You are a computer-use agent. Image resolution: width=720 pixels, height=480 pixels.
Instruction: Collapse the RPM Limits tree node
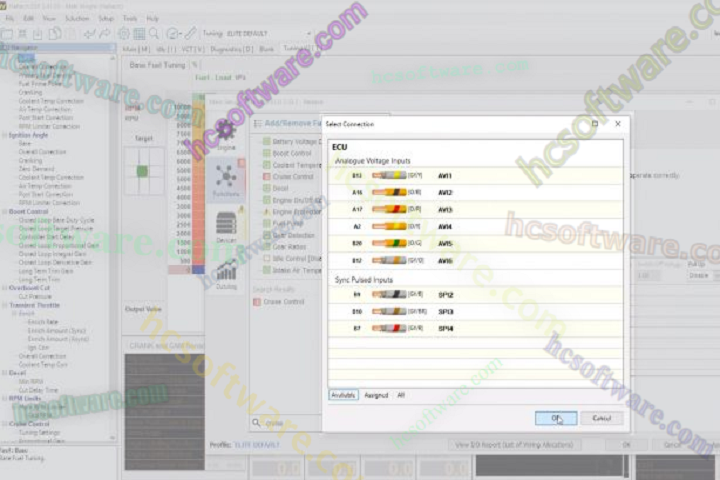click(5, 398)
